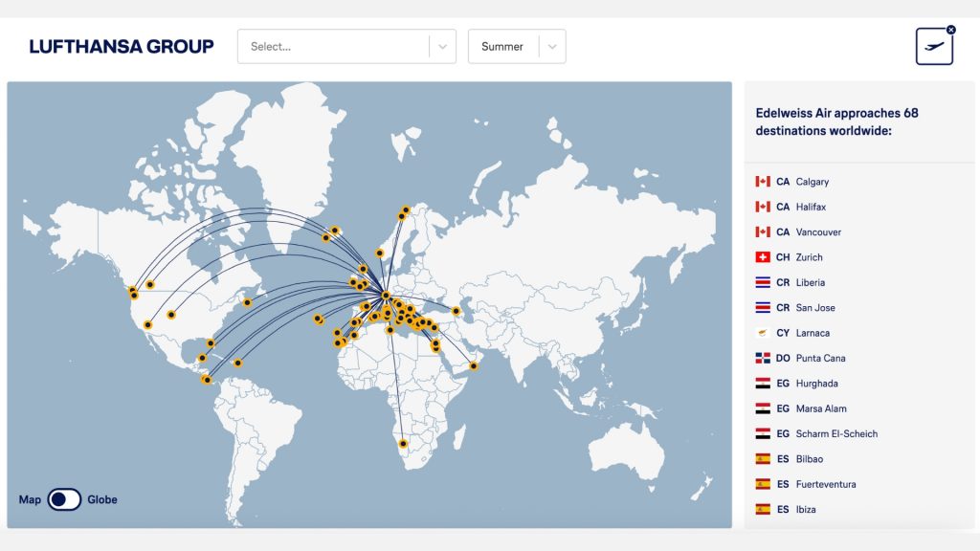Select Bilbao in the destination list
This screenshot has width=980, height=551.
[810, 458]
